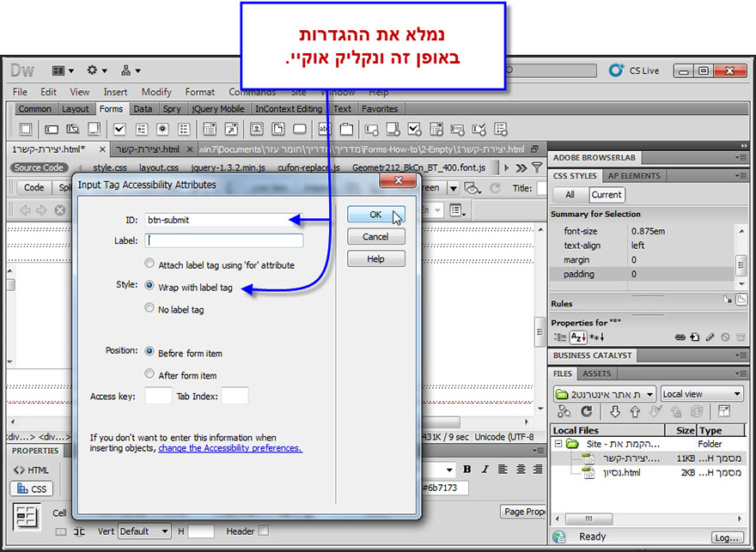Click inside the Label input field
Image resolution: width=756 pixels, height=552 pixels.
(x=223, y=240)
